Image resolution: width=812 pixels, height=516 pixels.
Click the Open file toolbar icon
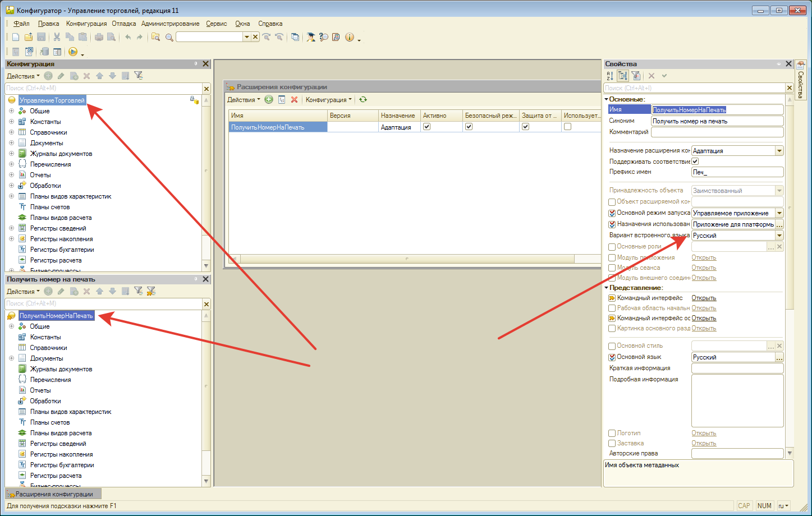(x=29, y=37)
